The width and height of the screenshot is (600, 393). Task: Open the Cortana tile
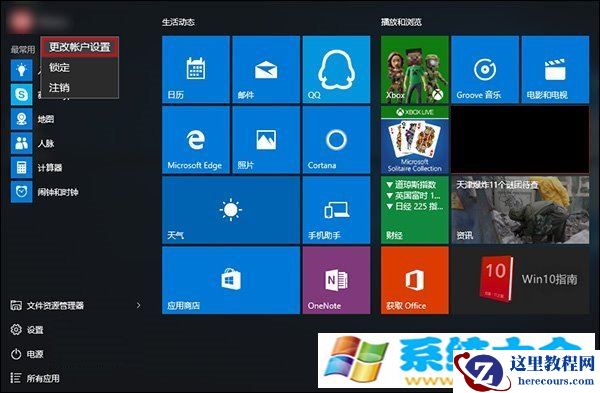(x=336, y=140)
